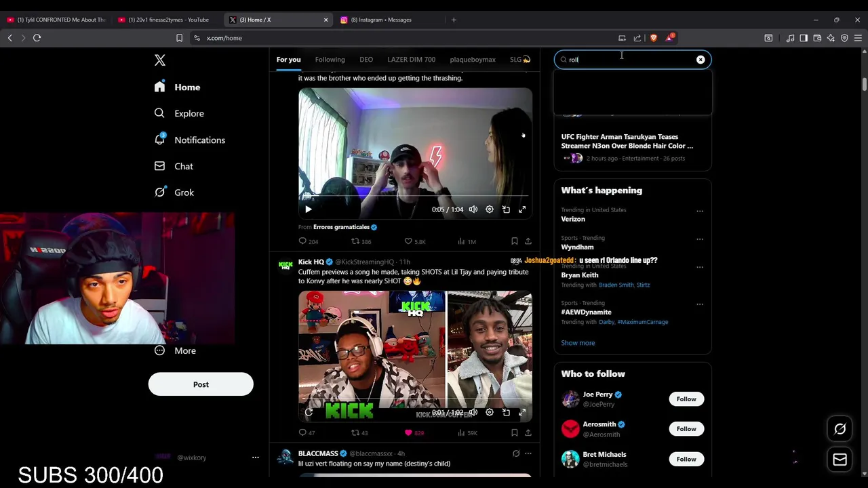The width and height of the screenshot is (868, 488).
Task: Open the More menu in the sidebar
Action: 175,350
